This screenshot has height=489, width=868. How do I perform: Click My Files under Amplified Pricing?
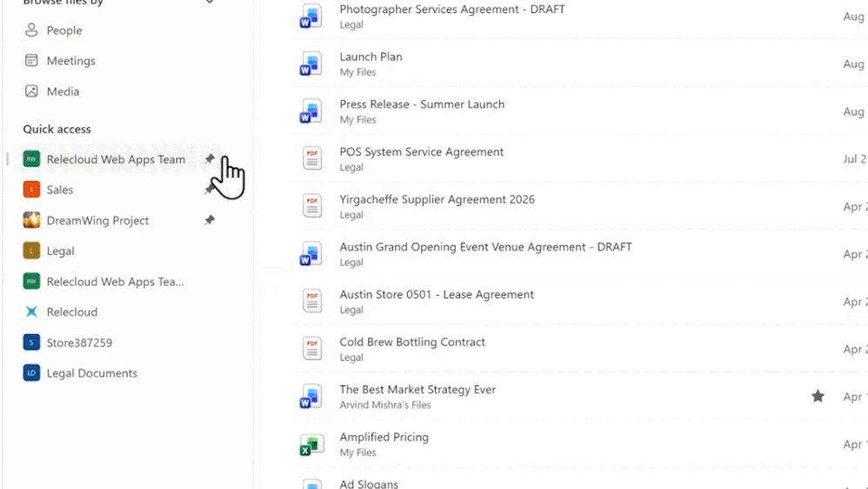[357, 452]
